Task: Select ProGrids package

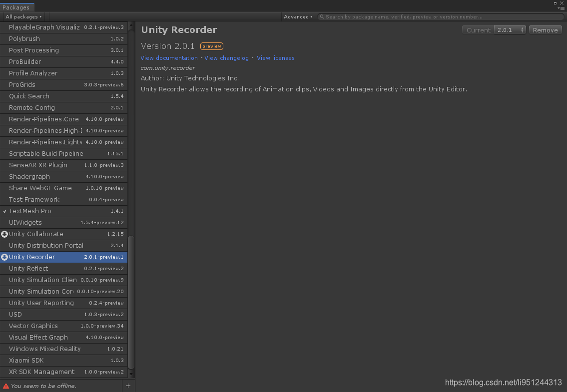Action: 63,84
